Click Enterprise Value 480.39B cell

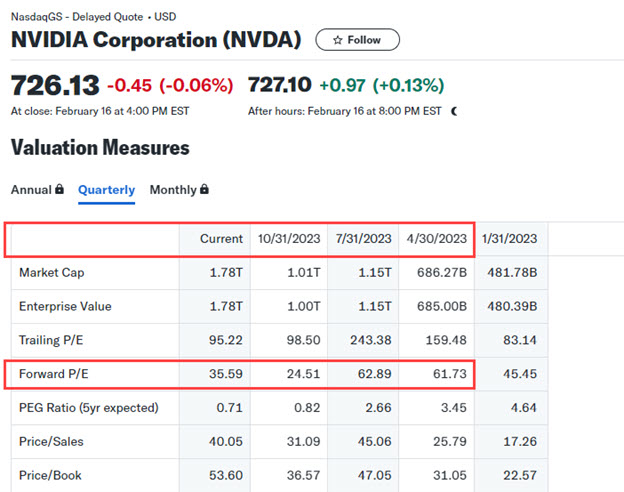tap(512, 306)
